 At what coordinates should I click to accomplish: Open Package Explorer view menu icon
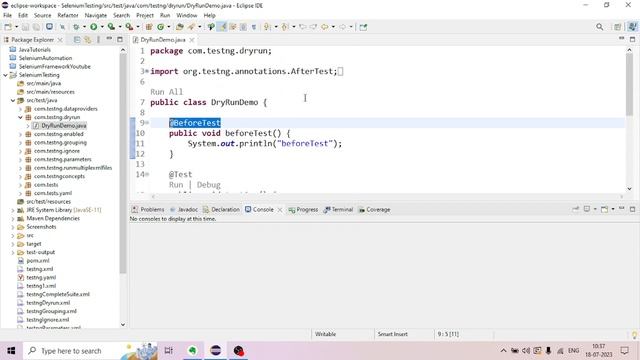tap(98, 40)
